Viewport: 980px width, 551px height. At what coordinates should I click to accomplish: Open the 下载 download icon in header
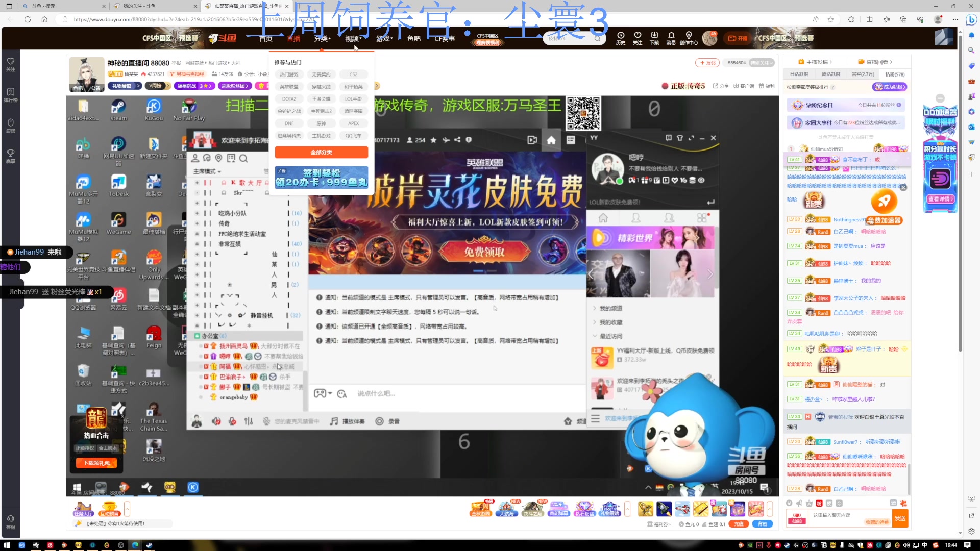(654, 38)
